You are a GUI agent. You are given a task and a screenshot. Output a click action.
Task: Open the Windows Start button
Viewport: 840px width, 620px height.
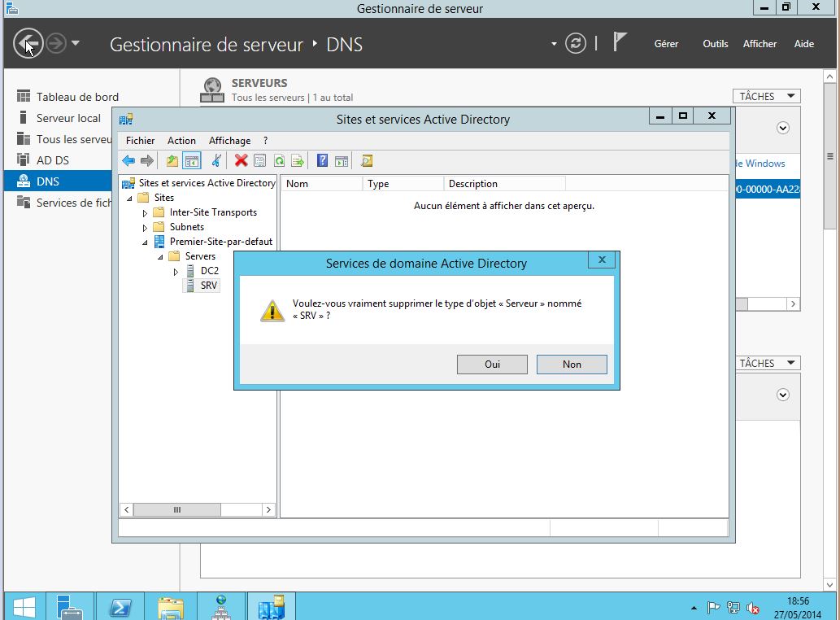pos(24,607)
